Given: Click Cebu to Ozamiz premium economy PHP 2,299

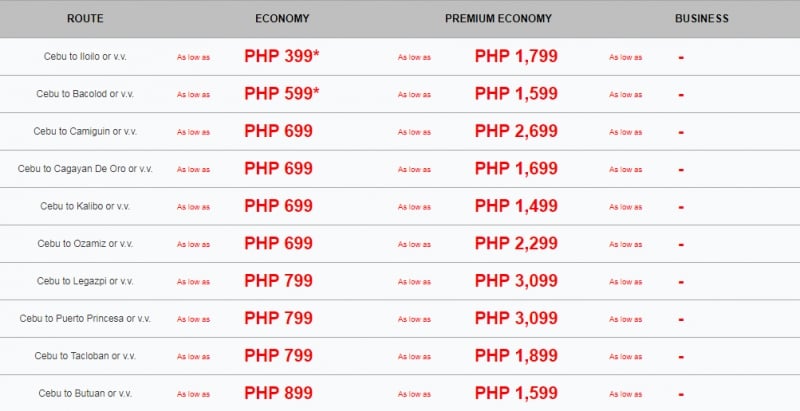Looking at the screenshot, I should click(x=516, y=243).
